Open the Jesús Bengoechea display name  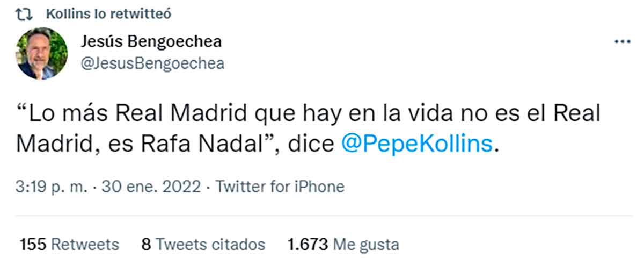click(152, 41)
